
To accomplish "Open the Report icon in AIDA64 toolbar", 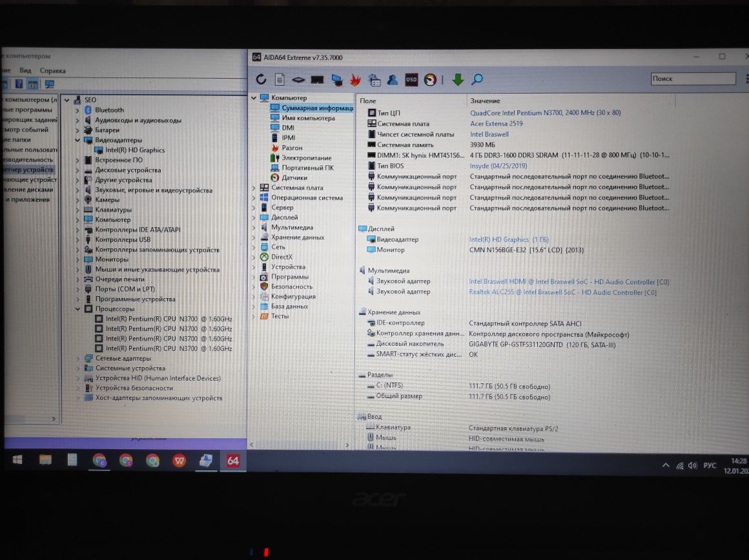I will 280,80.
